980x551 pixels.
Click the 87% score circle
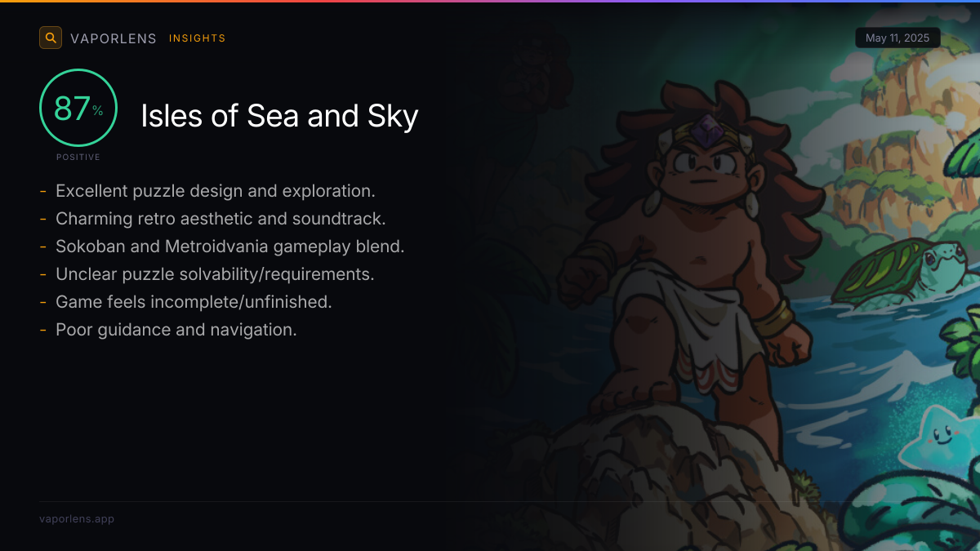pos(78,108)
